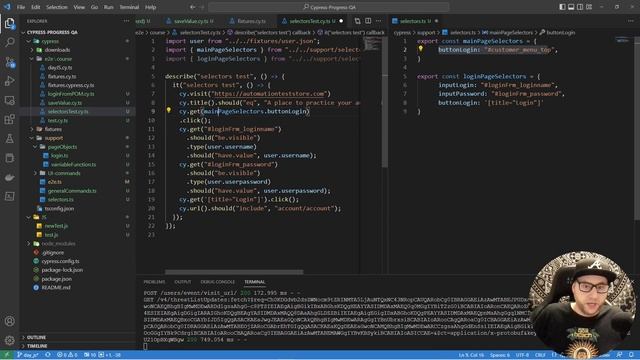Switch to the DEBUG CONSOLE panel tab
This screenshot has height=360, width=640.
[218, 282]
